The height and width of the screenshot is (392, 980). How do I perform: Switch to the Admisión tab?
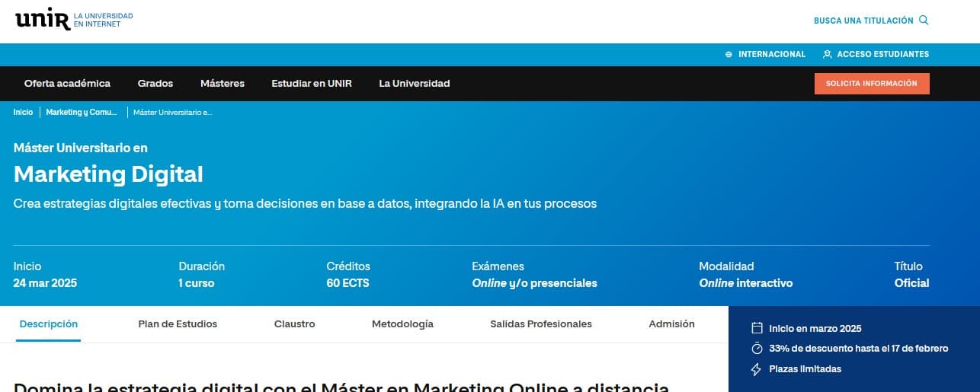[x=671, y=324]
